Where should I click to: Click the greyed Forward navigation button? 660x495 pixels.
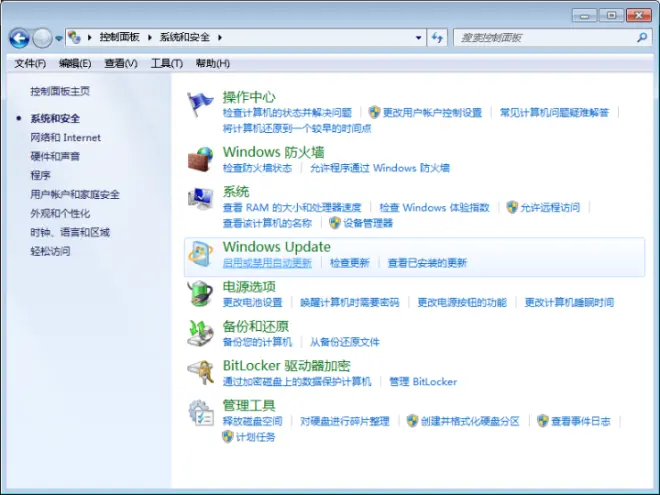[x=42, y=38]
